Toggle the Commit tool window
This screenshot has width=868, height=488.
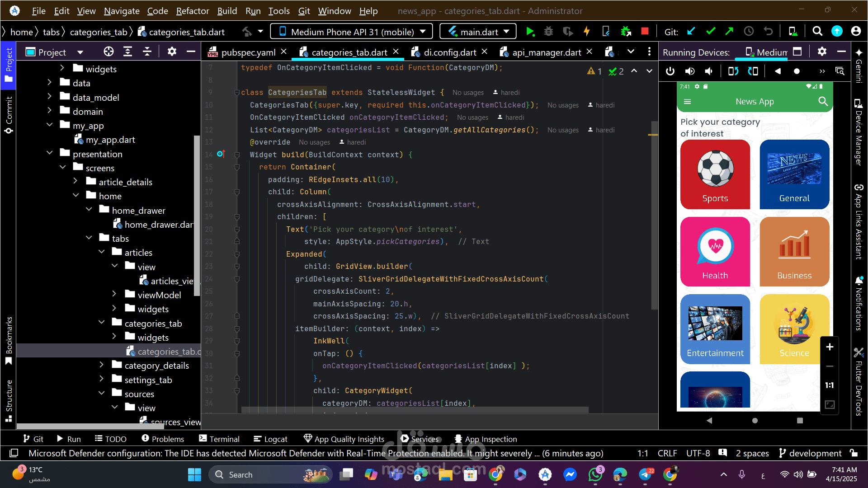coord(9,115)
